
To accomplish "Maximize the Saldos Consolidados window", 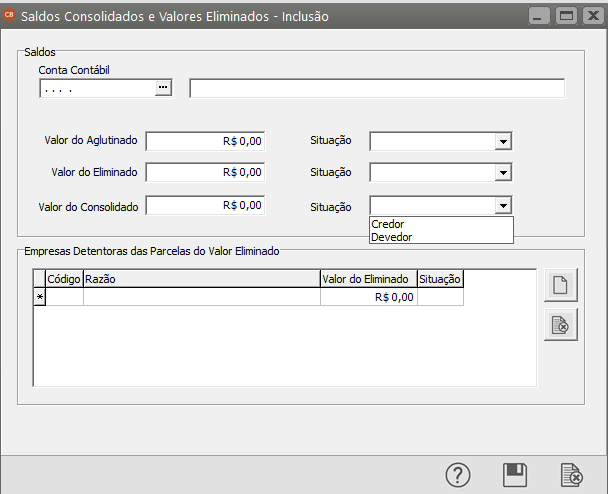I will click(x=567, y=16).
